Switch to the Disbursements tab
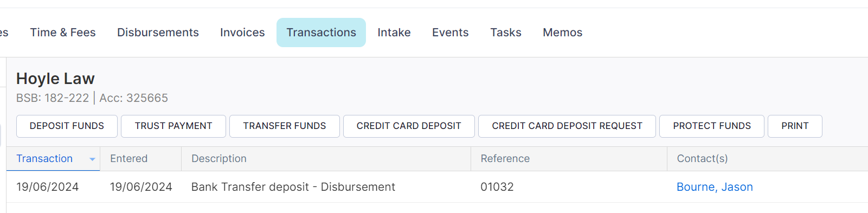The image size is (868, 213). 158,33
